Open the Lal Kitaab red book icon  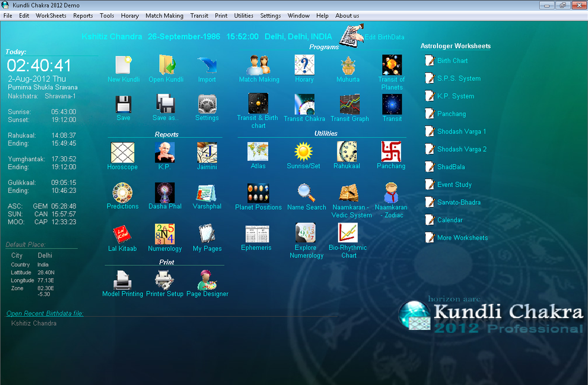[x=122, y=235]
